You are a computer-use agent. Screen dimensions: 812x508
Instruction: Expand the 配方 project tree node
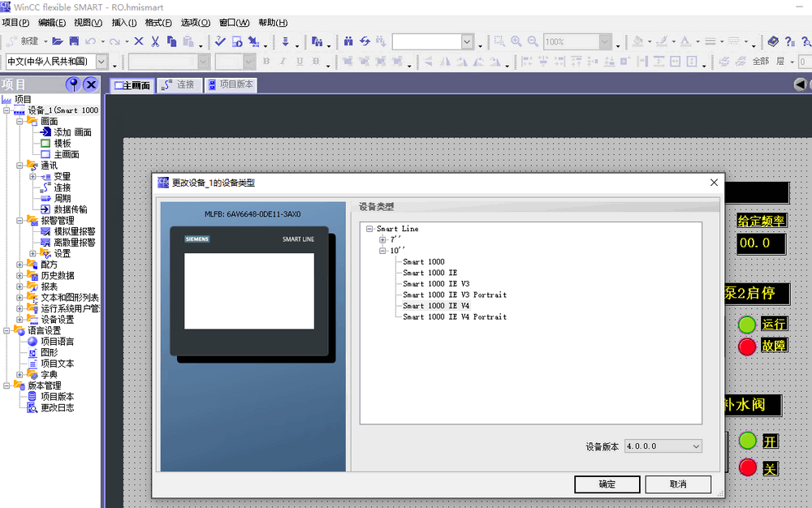click(x=19, y=265)
